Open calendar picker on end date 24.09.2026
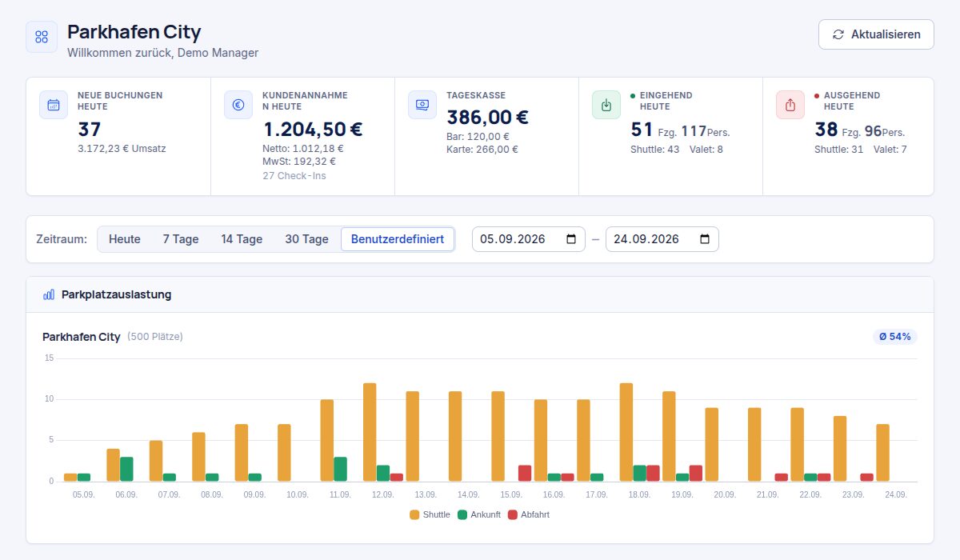This screenshot has width=960, height=560. (x=704, y=239)
